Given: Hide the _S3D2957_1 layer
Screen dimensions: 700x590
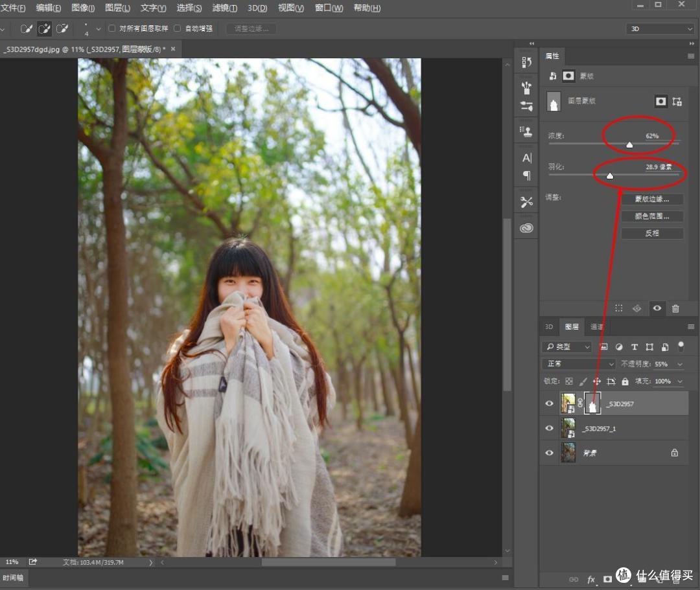Looking at the screenshot, I should 549,428.
